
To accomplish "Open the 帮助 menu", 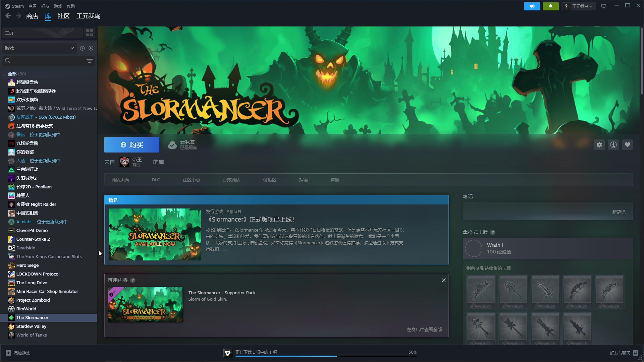I will 71,6.
